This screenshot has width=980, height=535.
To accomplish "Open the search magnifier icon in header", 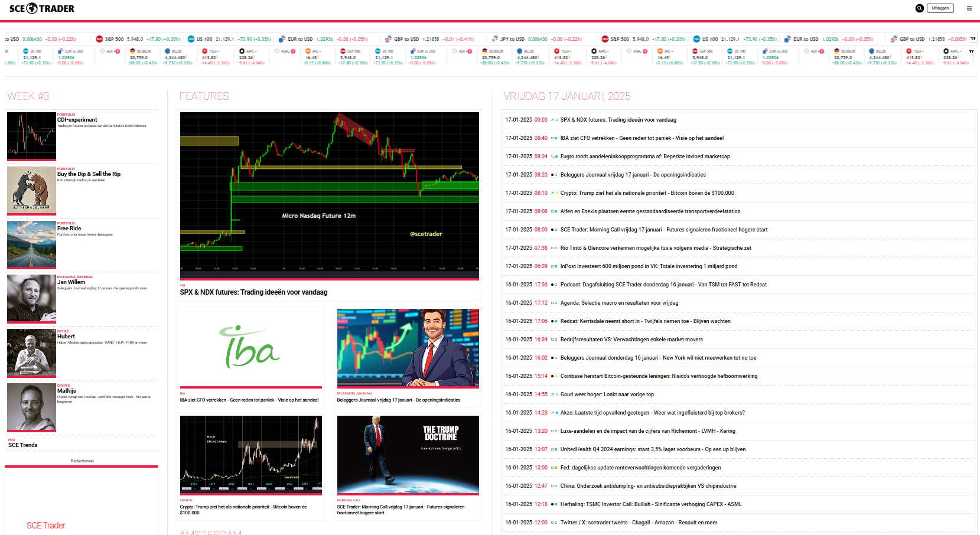I will tap(919, 8).
